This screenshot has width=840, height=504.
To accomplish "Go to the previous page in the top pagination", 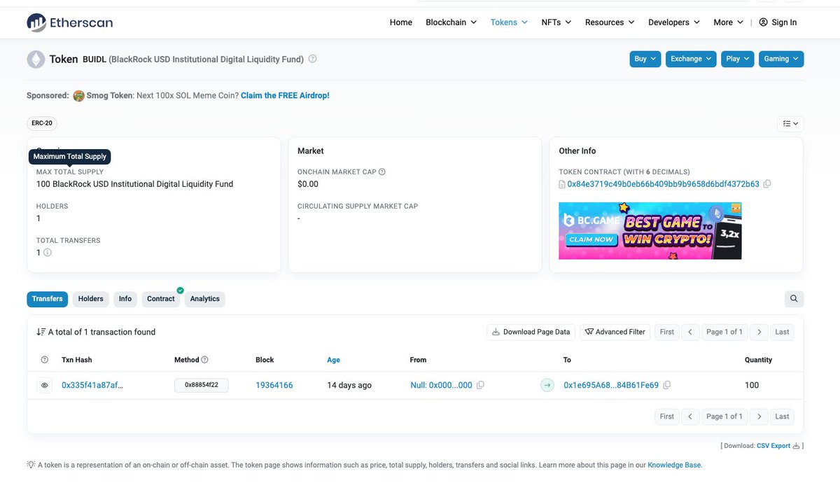I will coord(689,332).
